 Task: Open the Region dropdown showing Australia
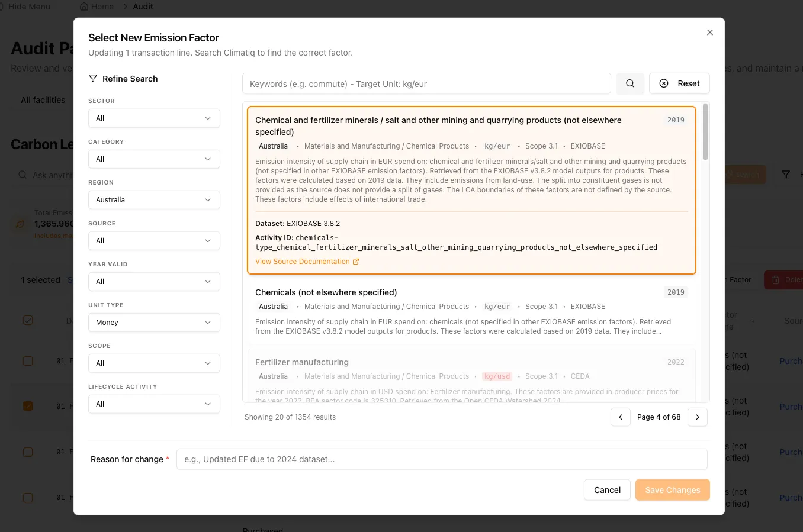pyautogui.click(x=154, y=199)
